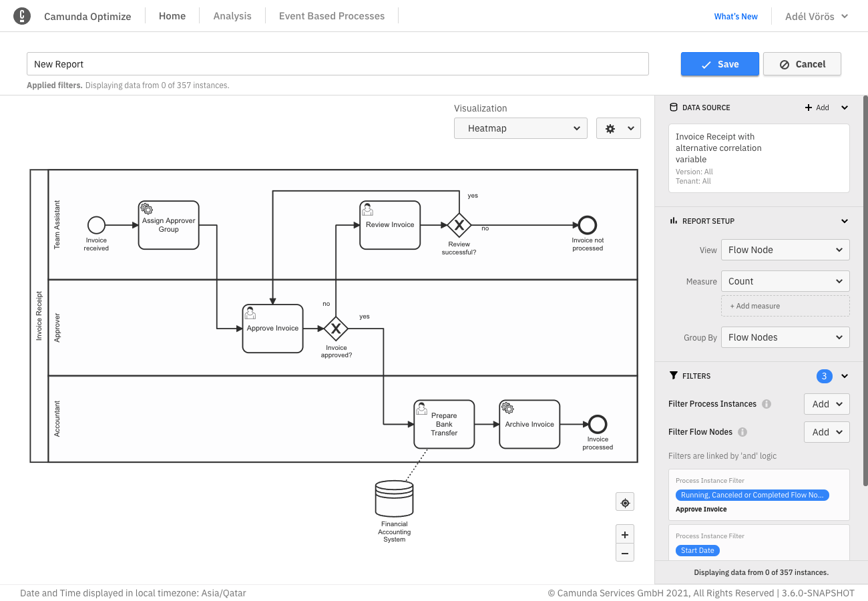
Task: Click the New Report name field
Action: 337,63
